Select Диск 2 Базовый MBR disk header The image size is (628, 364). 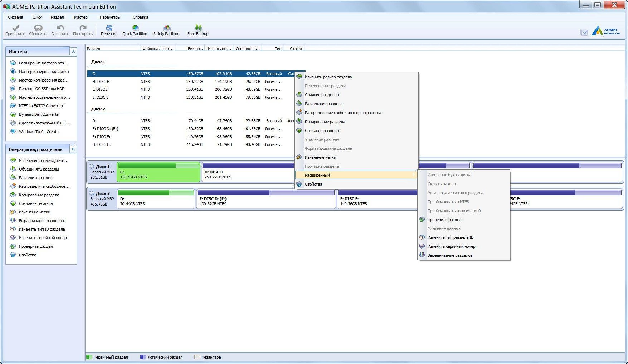click(x=102, y=199)
